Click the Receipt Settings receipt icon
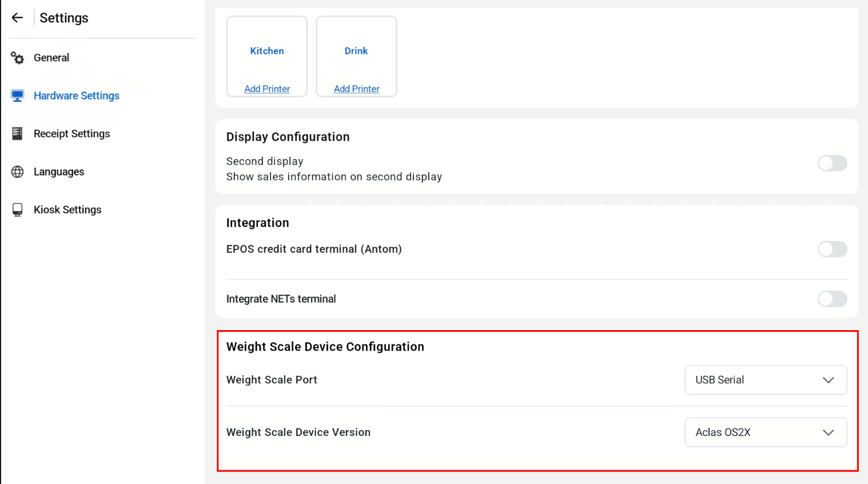Screen dimensions: 868x484 point(18,134)
